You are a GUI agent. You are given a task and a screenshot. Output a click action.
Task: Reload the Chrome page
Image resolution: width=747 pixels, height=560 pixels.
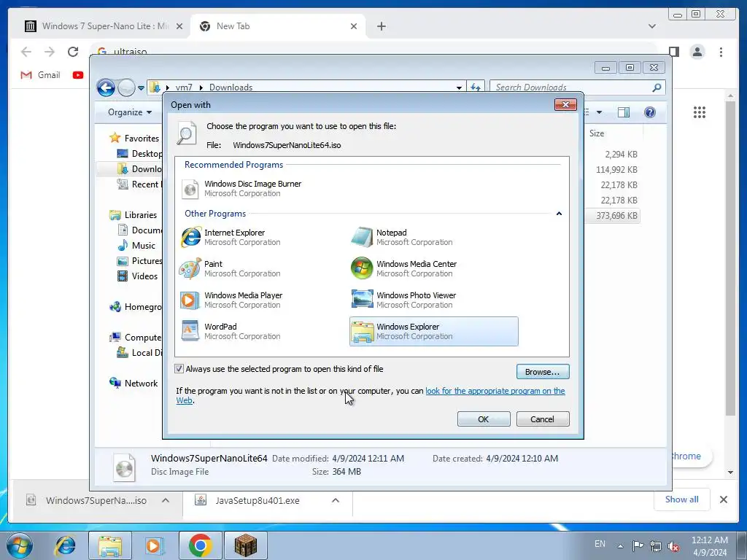click(73, 52)
